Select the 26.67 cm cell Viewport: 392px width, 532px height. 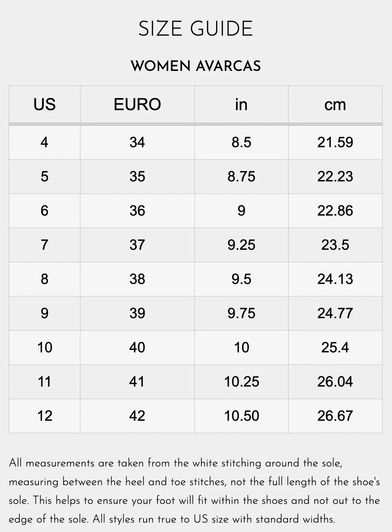335,416
